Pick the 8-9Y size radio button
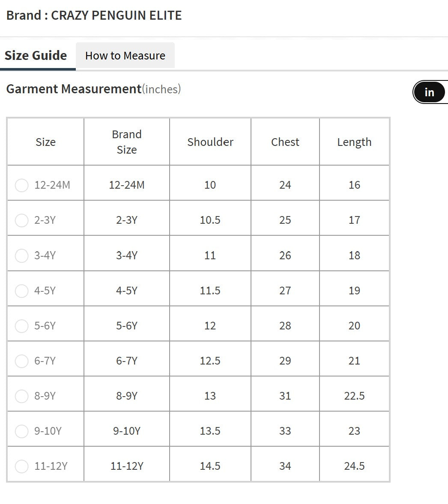Image resolution: width=448 pixels, height=504 pixels. click(x=21, y=396)
